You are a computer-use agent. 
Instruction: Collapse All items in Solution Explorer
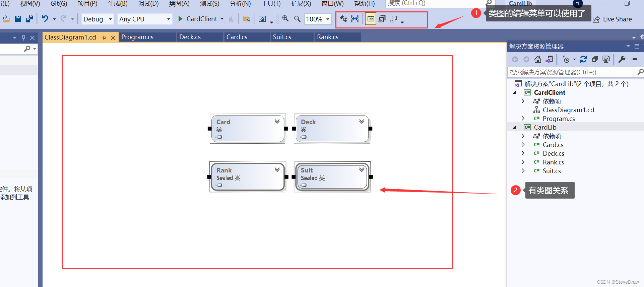(x=595, y=59)
